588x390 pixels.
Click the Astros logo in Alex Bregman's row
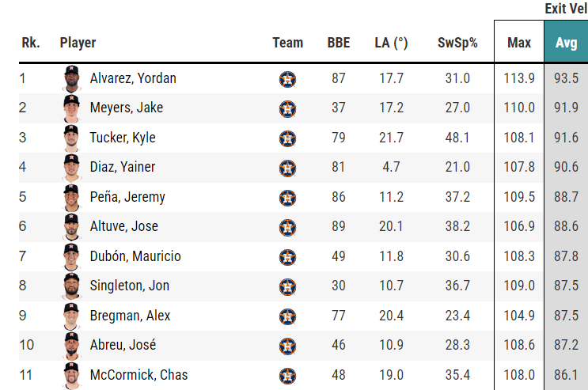(287, 316)
